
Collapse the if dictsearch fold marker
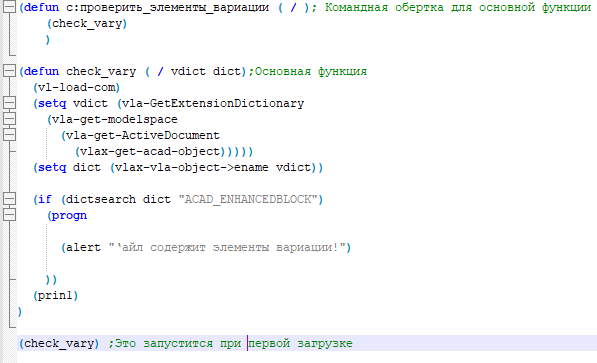(9, 199)
